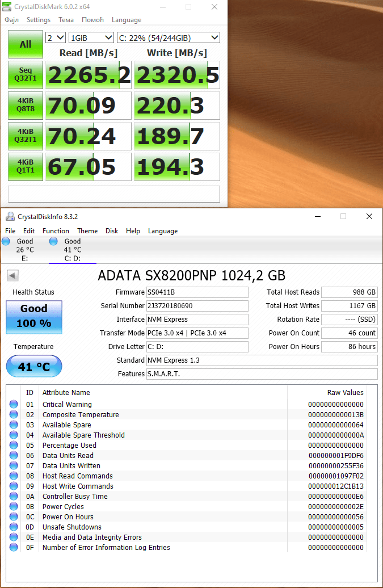This screenshot has width=383, height=588.
Task: Click status circle for Composite Temperature row
Action: coord(14,414)
